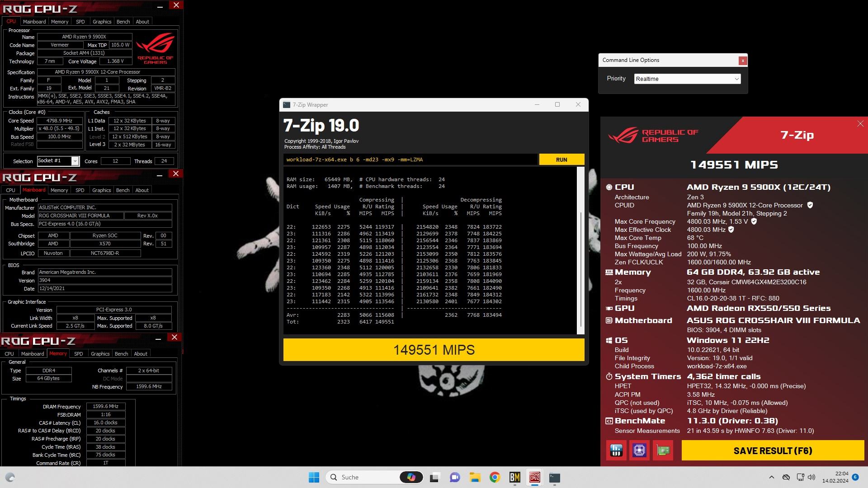Open the Windows Start menu
Screen dimensions: 868x488
[314, 477]
